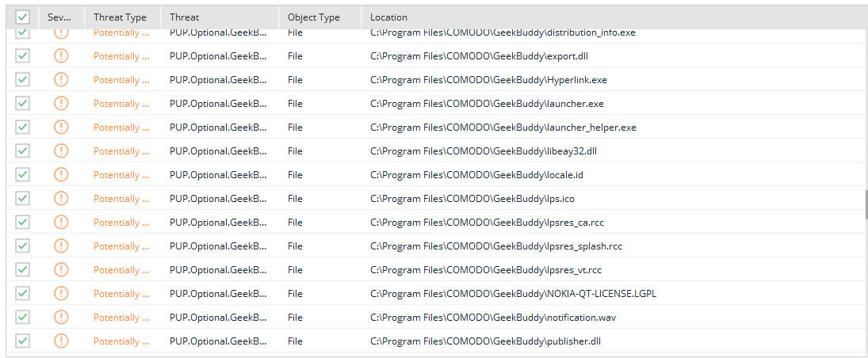Click 'Potentially ...' threat type for publisher.dll

121,341
